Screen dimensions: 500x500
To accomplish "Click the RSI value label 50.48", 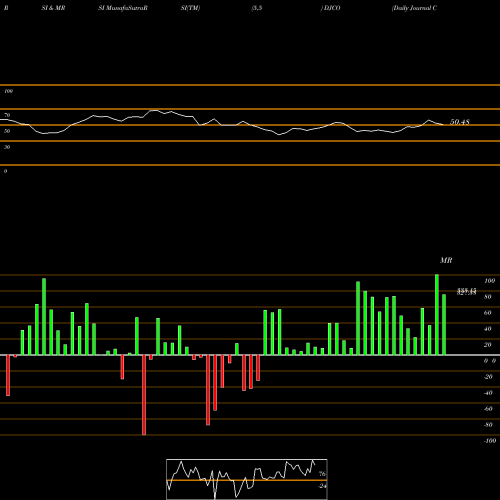I will tap(460, 122).
